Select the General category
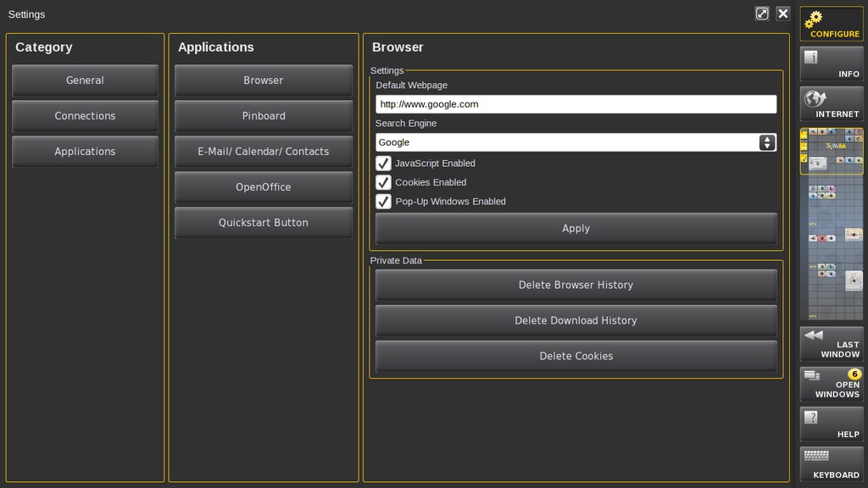868x488 pixels. (x=85, y=80)
